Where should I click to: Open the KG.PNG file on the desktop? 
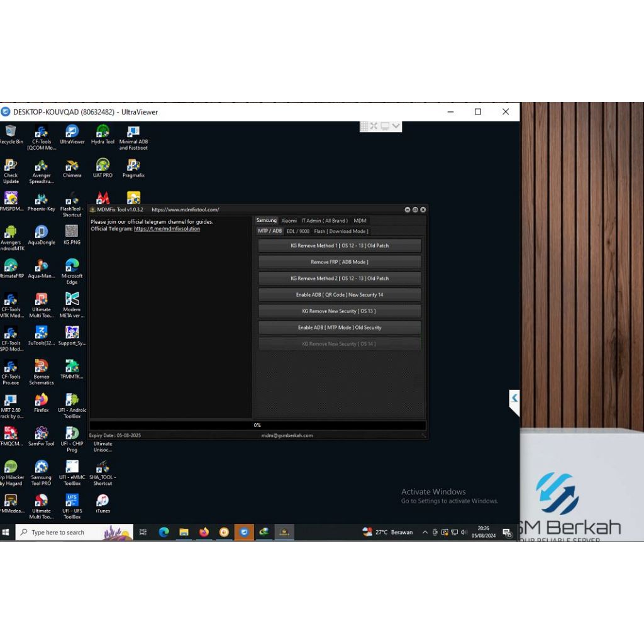72,235
